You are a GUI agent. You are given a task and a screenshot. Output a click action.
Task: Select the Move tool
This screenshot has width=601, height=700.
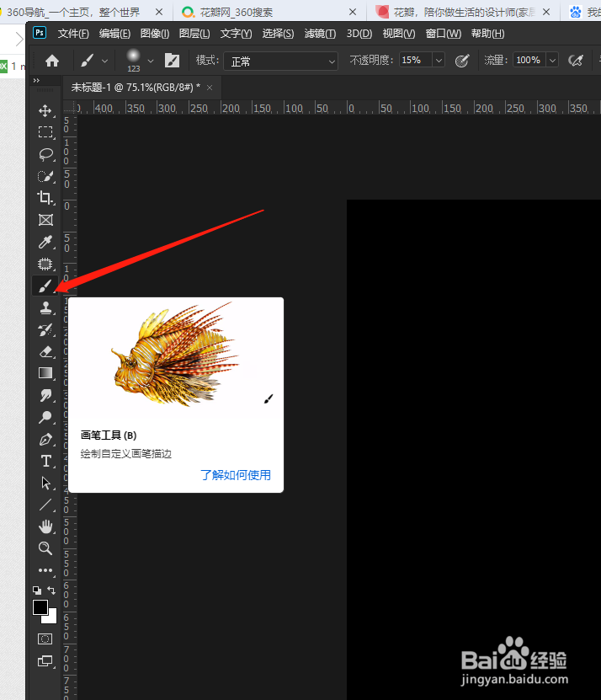45,110
